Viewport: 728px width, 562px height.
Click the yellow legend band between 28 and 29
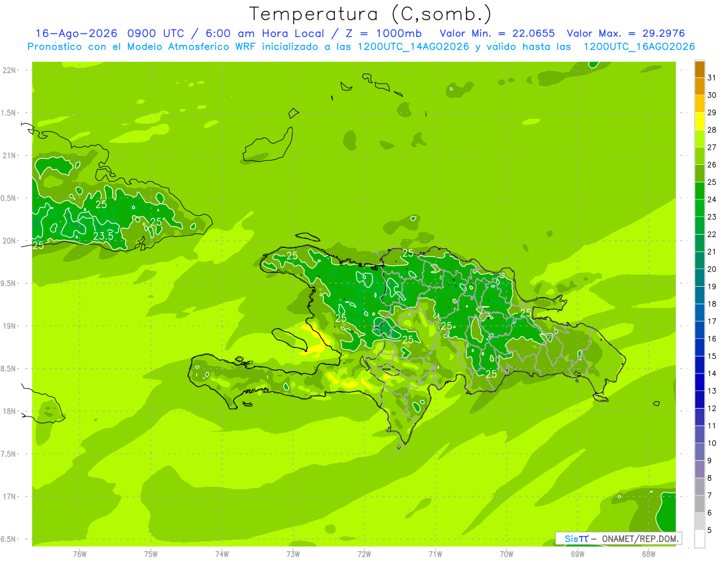699,121
